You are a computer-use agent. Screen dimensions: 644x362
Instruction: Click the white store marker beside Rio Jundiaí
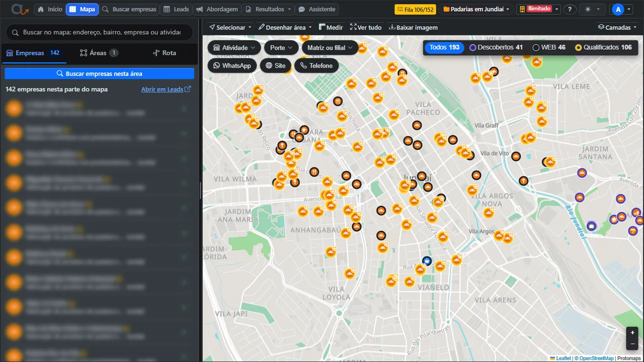tap(592, 226)
